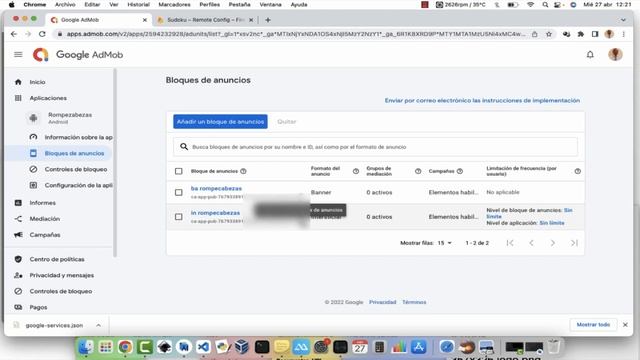This screenshot has width=640, height=360.
Task: Click the Google AdMob logo
Action: [x=78, y=55]
